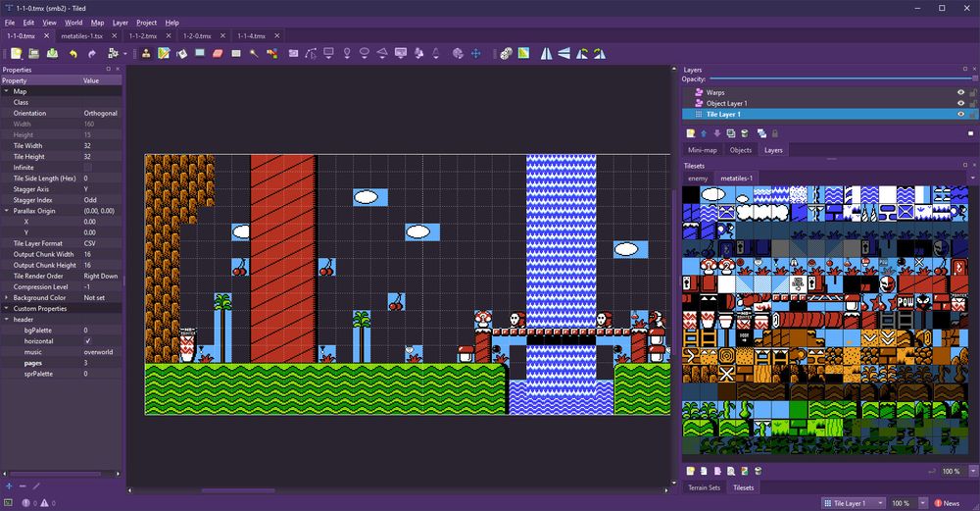Open the map zoom 100% dropdown
Image resolution: width=980 pixels, height=511 pixels.
point(922,503)
